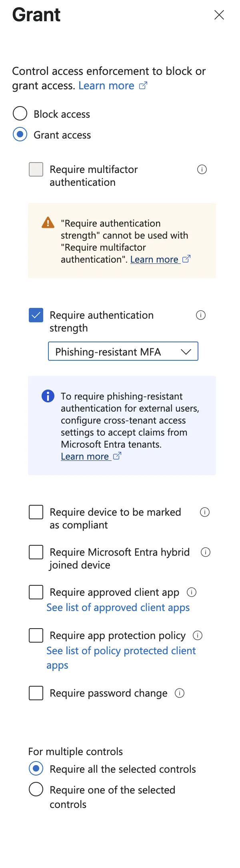The width and height of the screenshot is (240, 868).
Task: Check the Require password change box
Action: [36, 693]
